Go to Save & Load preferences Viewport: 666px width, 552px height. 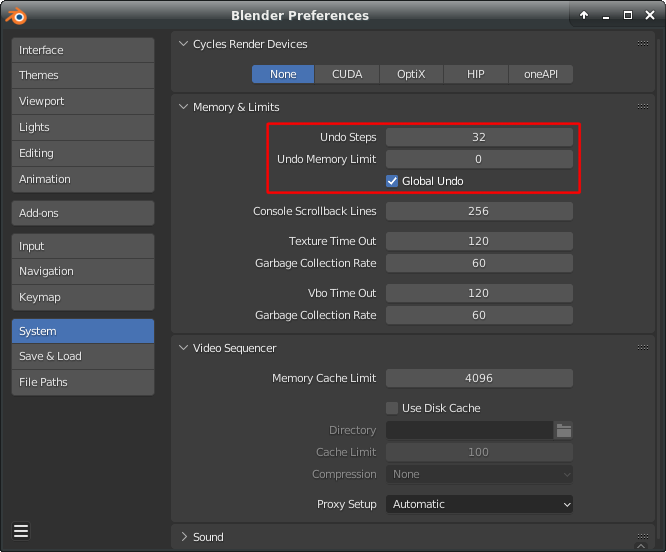pyautogui.click(x=83, y=356)
